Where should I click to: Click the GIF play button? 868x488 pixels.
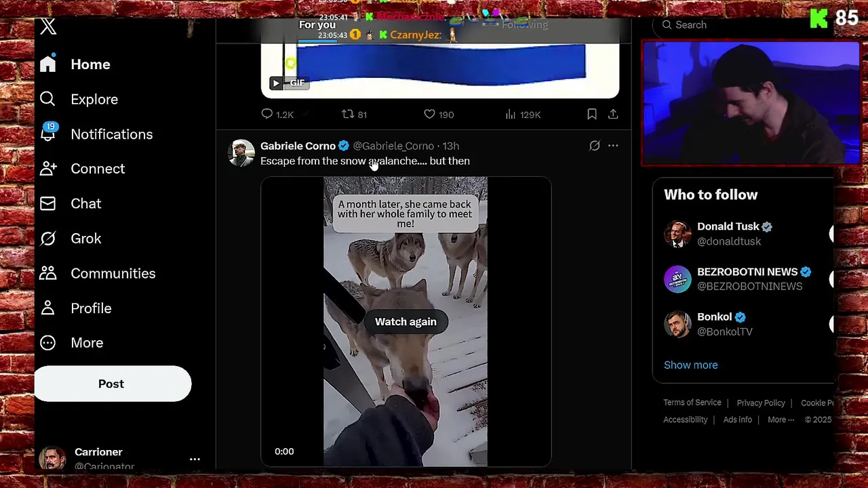pyautogui.click(x=275, y=83)
